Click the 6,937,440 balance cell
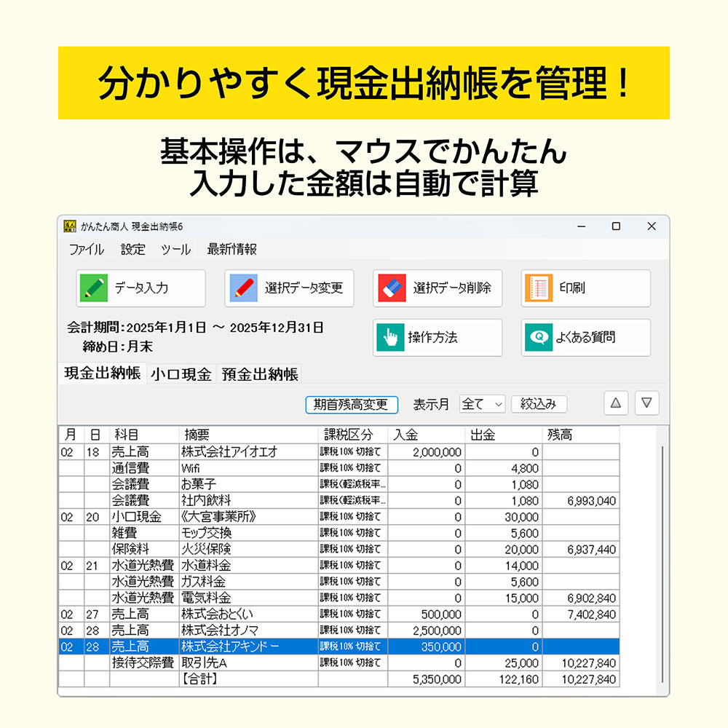Viewport: 728px width, 728px height. pyautogui.click(x=580, y=549)
